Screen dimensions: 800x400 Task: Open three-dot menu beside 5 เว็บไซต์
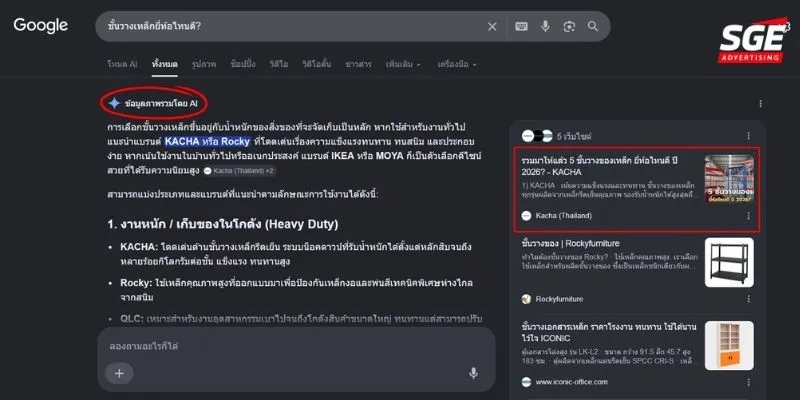tap(748, 136)
